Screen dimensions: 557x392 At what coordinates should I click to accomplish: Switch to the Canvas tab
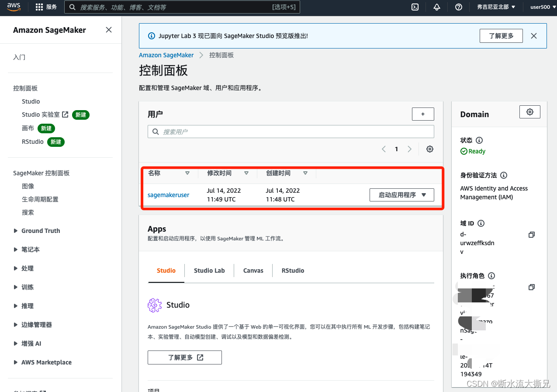point(253,271)
